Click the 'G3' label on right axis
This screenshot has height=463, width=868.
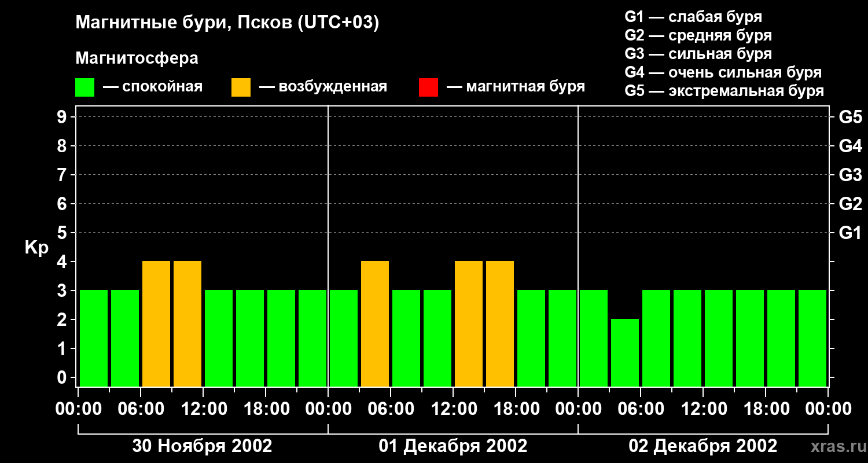coord(850,175)
